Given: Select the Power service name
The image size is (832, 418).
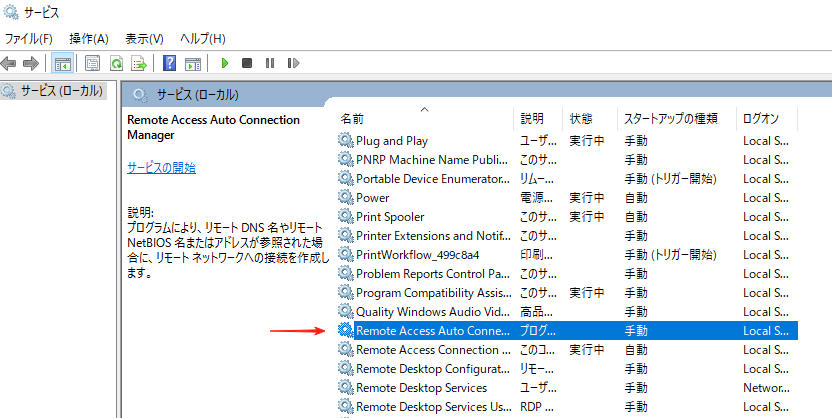Looking at the screenshot, I should coord(372,198).
